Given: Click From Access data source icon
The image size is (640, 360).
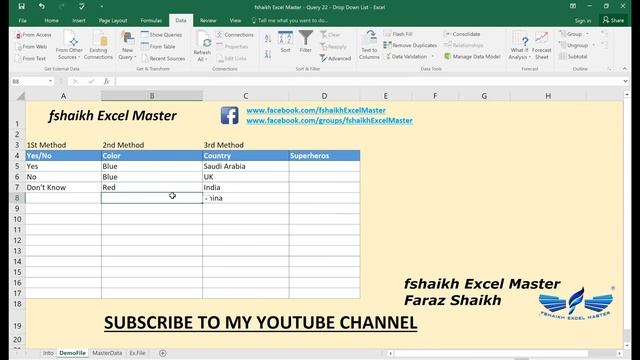Looking at the screenshot, I should [x=33, y=35].
